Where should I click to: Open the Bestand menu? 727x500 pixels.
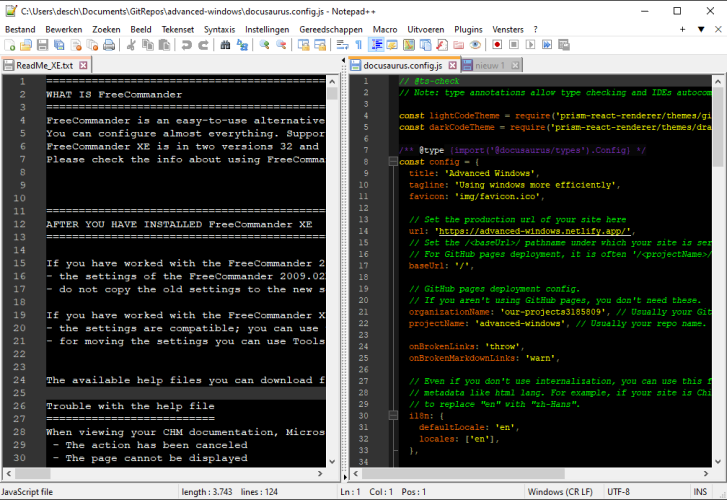(x=20, y=29)
